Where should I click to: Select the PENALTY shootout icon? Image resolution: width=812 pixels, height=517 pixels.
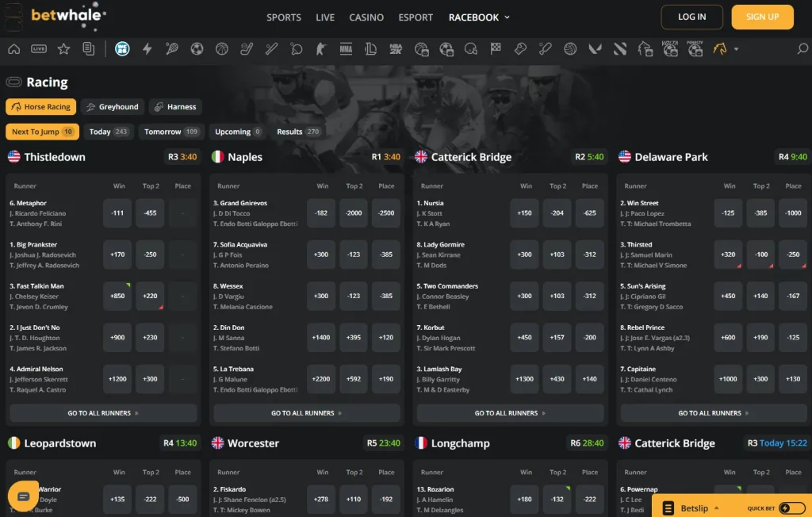tap(695, 48)
